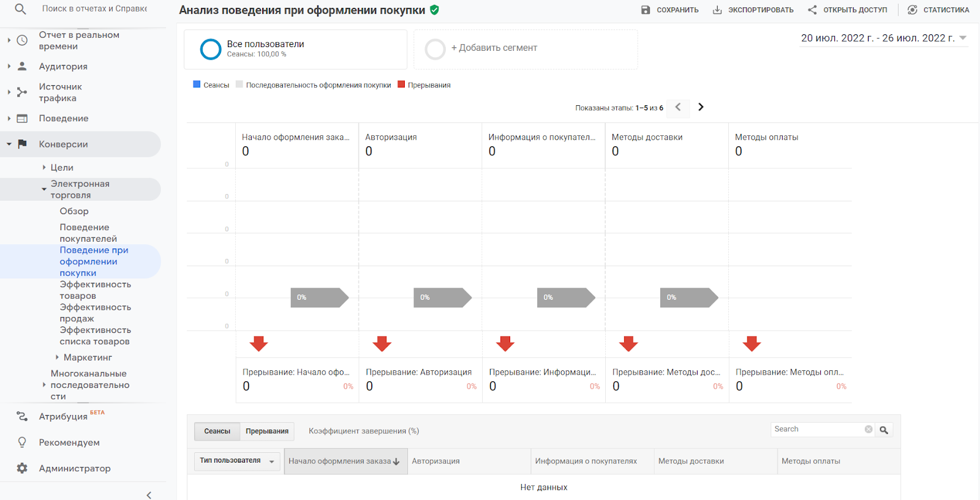980x500 pixels.
Task: Click the search magnifier icon in sidebar
Action: click(20, 9)
